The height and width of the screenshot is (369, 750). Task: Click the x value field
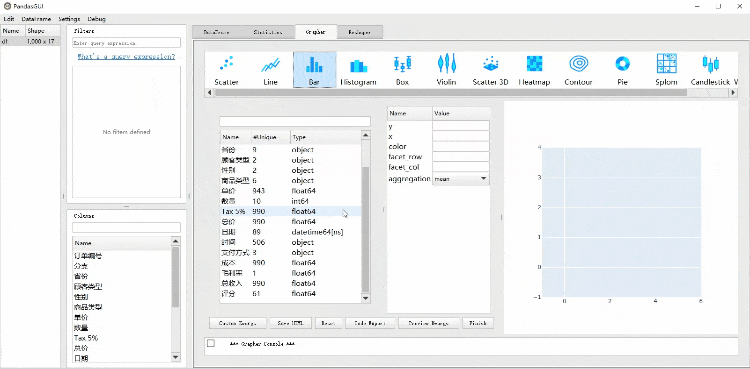pos(461,136)
